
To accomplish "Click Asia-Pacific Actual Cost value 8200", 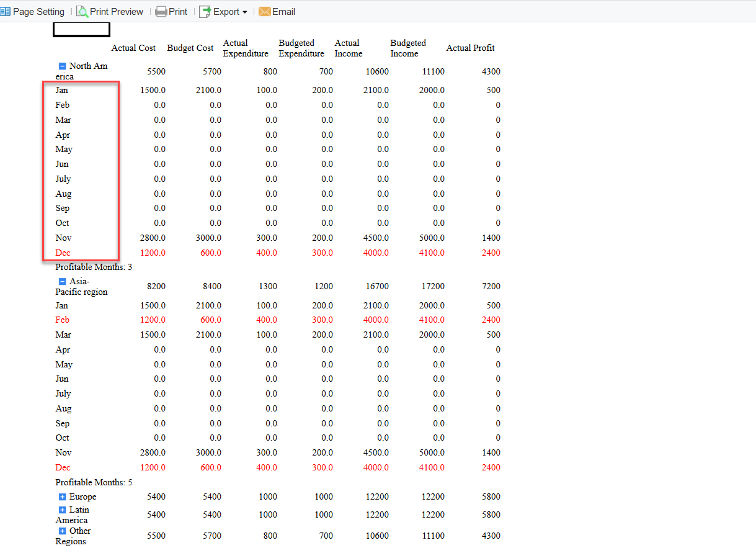I will tap(156, 286).
